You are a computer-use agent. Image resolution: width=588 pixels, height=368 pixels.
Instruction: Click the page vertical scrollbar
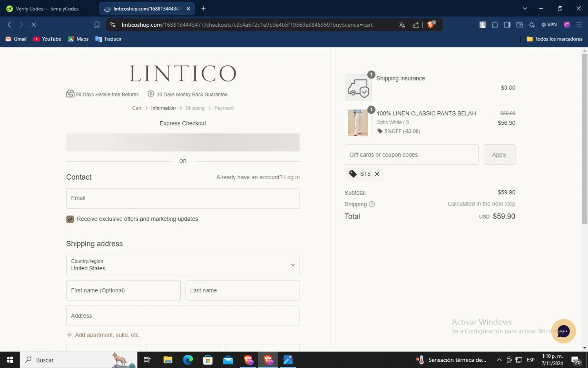(x=584, y=139)
